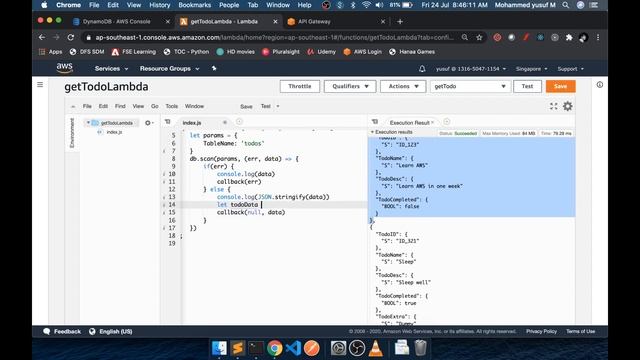Click the orange Save button
The height and width of the screenshot is (360, 640).
560,86
